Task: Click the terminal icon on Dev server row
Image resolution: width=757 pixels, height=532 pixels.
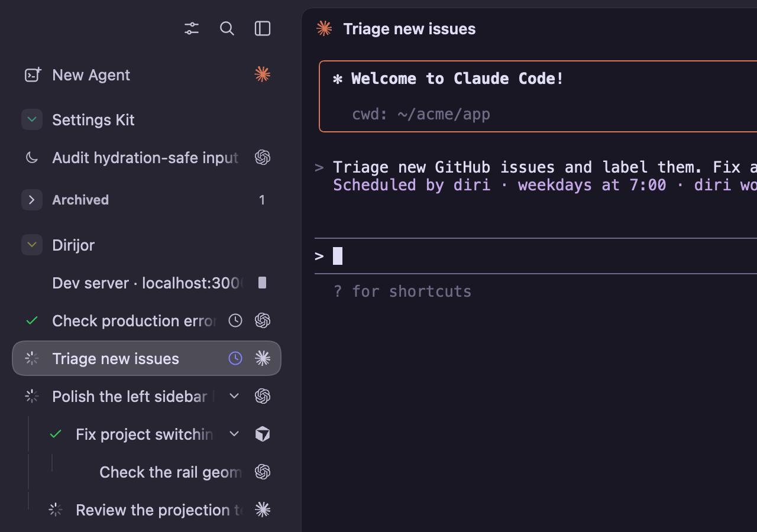Action: pyautogui.click(x=263, y=283)
